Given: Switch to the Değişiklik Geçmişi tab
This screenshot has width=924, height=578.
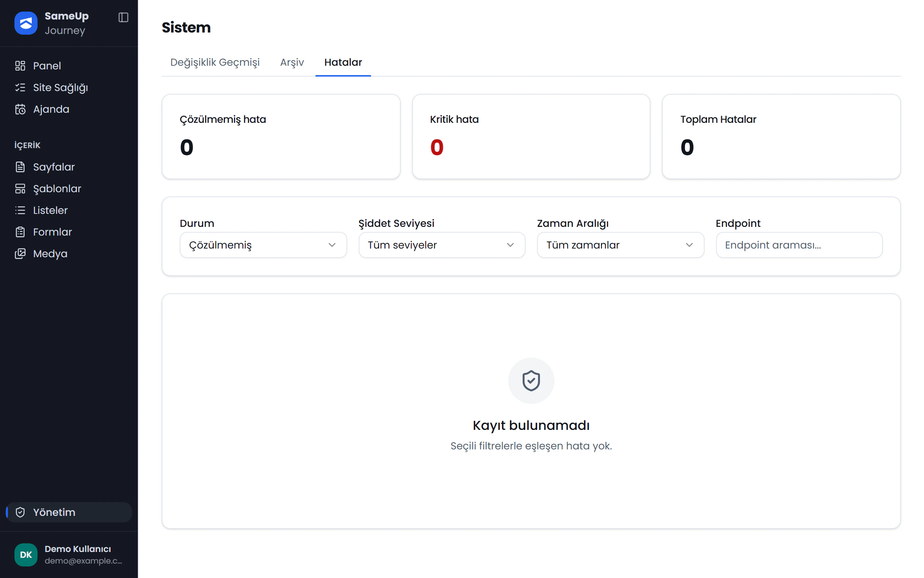Looking at the screenshot, I should [x=215, y=62].
